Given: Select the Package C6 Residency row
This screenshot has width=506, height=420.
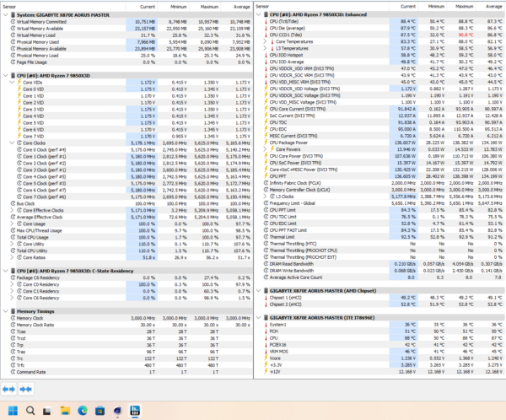Looking at the screenshot, I should 126,277.
